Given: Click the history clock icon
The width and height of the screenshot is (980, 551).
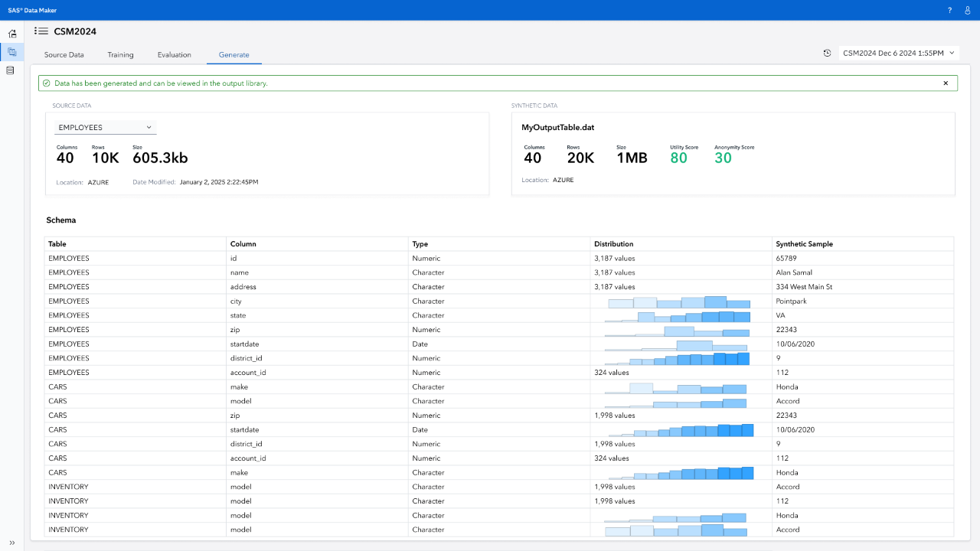Looking at the screenshot, I should point(827,53).
